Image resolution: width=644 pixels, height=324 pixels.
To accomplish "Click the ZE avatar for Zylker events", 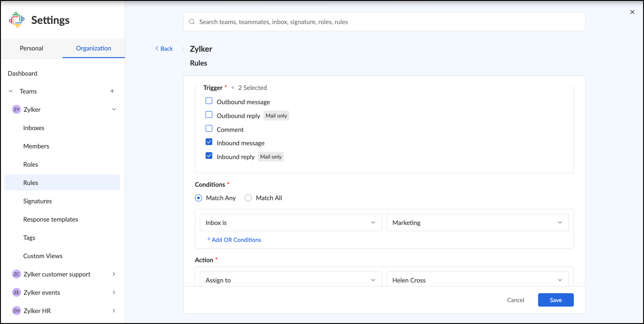I will [x=17, y=292].
